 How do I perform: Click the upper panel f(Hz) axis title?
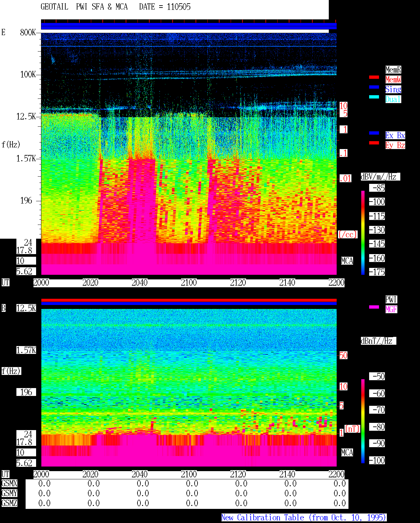(x=11, y=144)
